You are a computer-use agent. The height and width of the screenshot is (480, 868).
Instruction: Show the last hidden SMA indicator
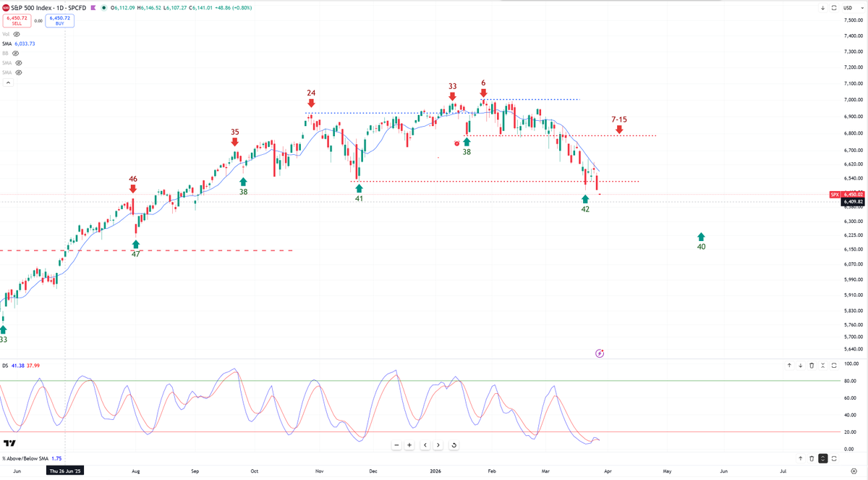pos(18,72)
